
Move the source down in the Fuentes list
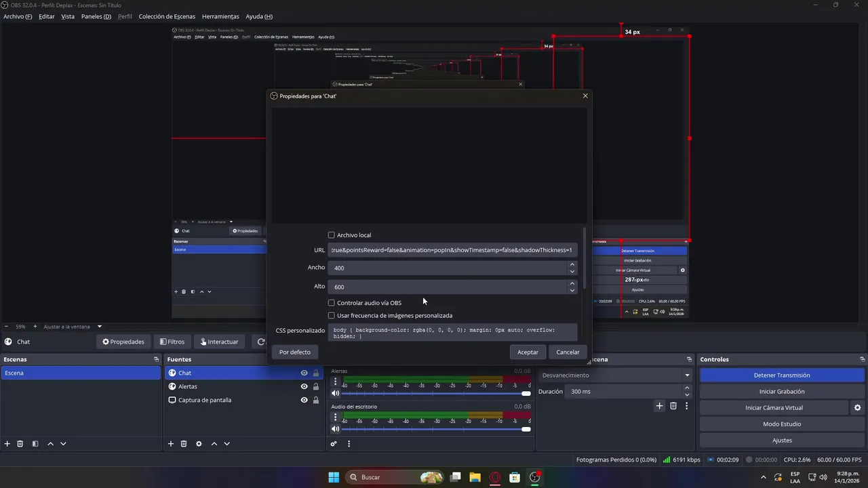pyautogui.click(x=226, y=444)
